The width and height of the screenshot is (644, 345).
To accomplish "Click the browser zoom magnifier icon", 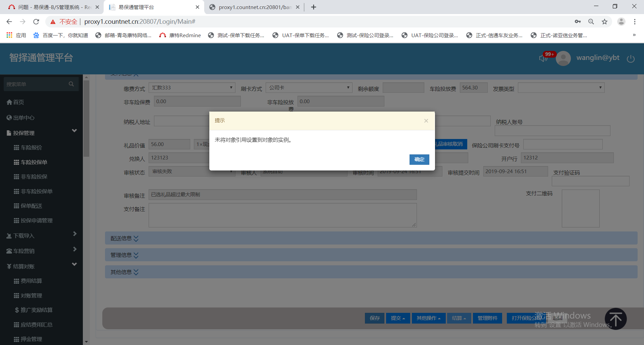I will (591, 22).
